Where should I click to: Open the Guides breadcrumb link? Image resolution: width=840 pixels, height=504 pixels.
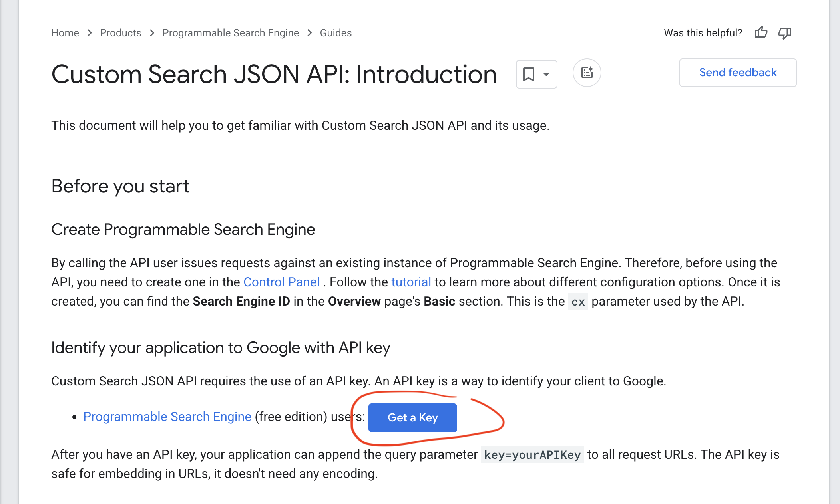pos(336,33)
